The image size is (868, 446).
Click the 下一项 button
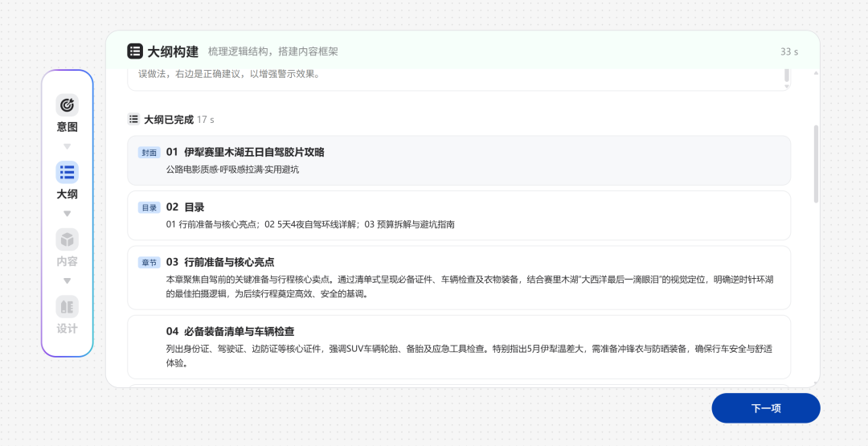point(766,408)
